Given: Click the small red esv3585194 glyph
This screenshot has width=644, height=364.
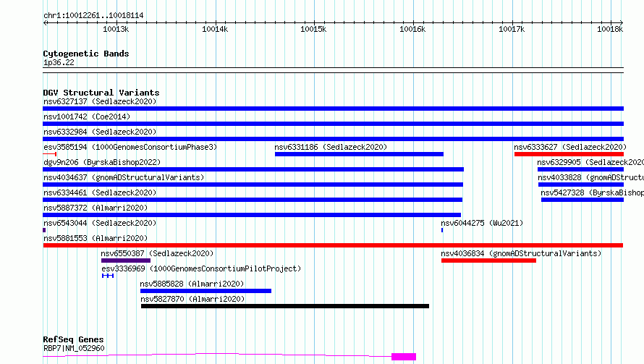Looking at the screenshot, I should (50, 154).
